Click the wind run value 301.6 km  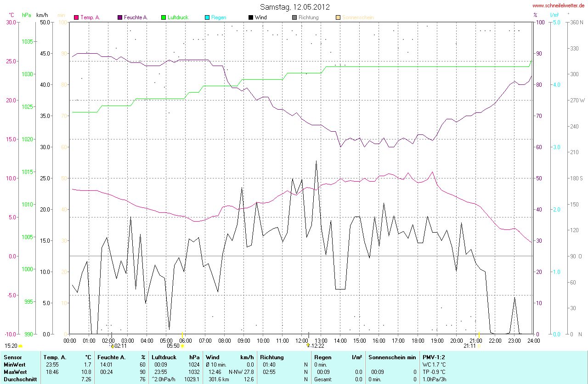219,379
